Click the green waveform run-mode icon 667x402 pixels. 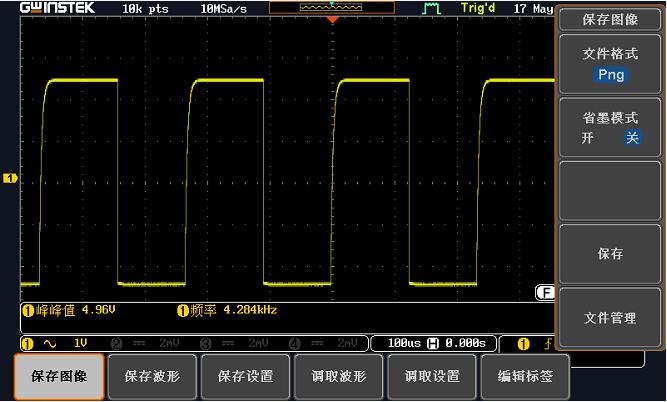(x=431, y=8)
